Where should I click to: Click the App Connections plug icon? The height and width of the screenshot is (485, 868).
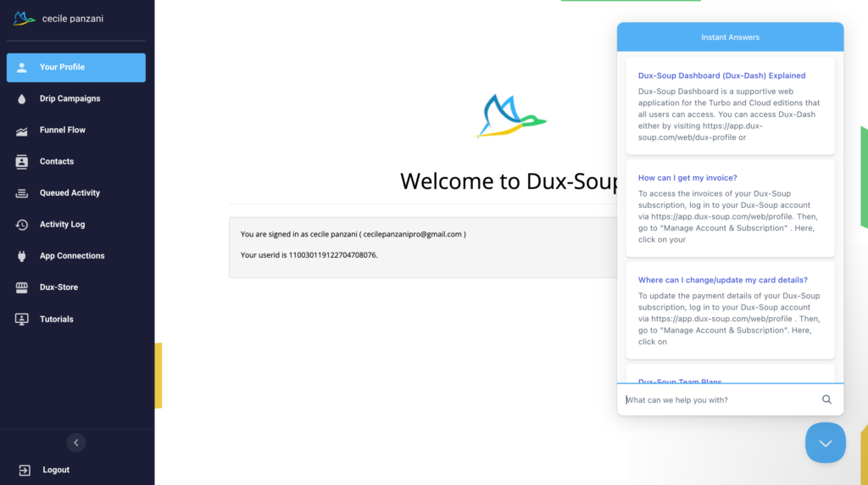coord(21,256)
